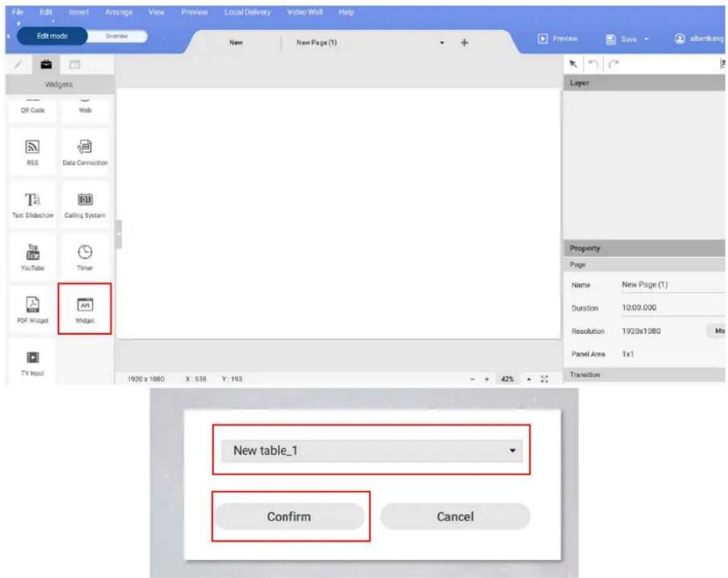Add the Data Connection widget
The width and height of the screenshot is (728, 578).
point(85,152)
